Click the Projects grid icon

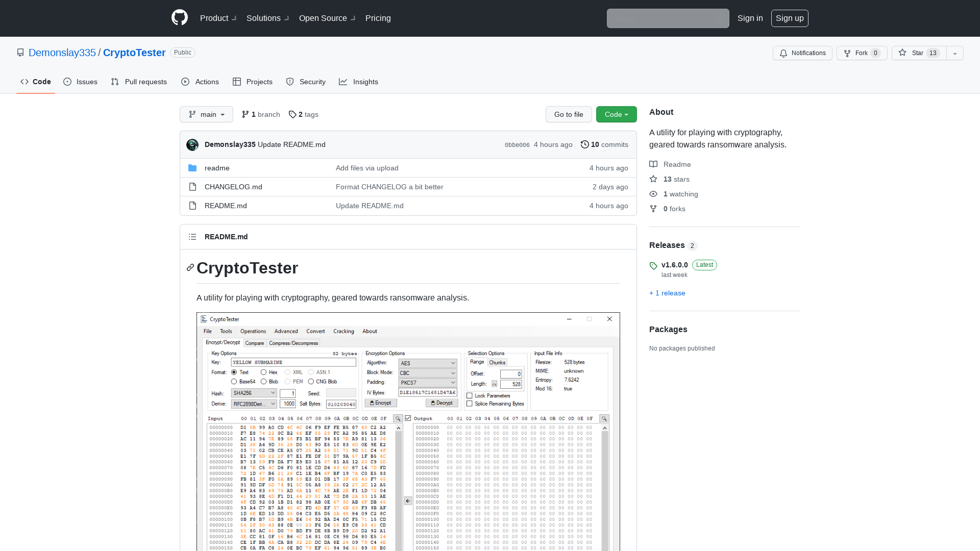click(x=237, y=82)
